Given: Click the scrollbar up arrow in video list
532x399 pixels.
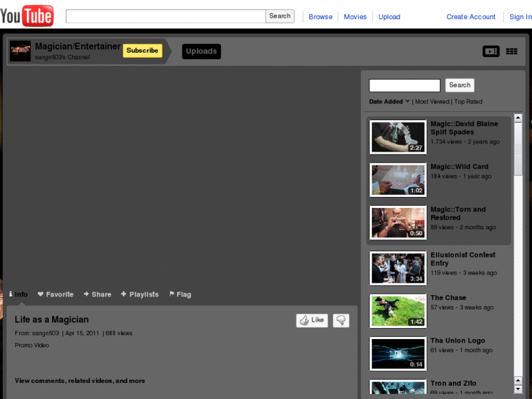Looking at the screenshot, I should pyautogui.click(x=518, y=118).
